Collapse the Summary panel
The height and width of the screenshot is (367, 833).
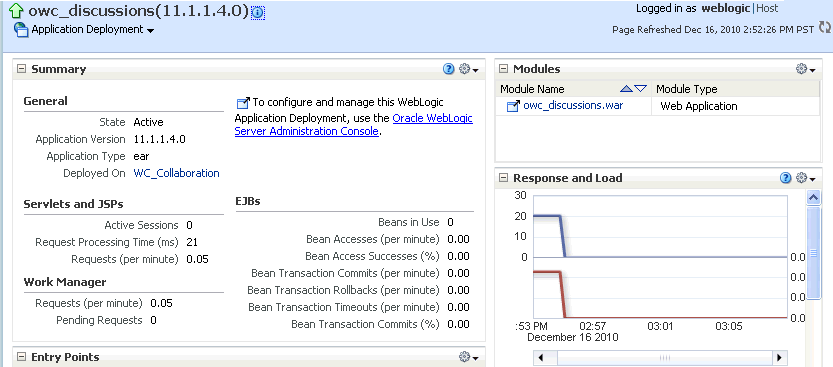(21, 69)
